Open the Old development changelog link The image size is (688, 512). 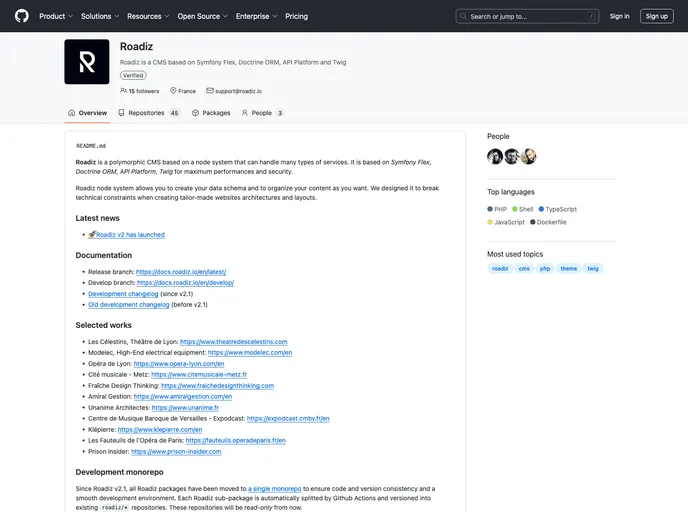pyautogui.click(x=129, y=304)
